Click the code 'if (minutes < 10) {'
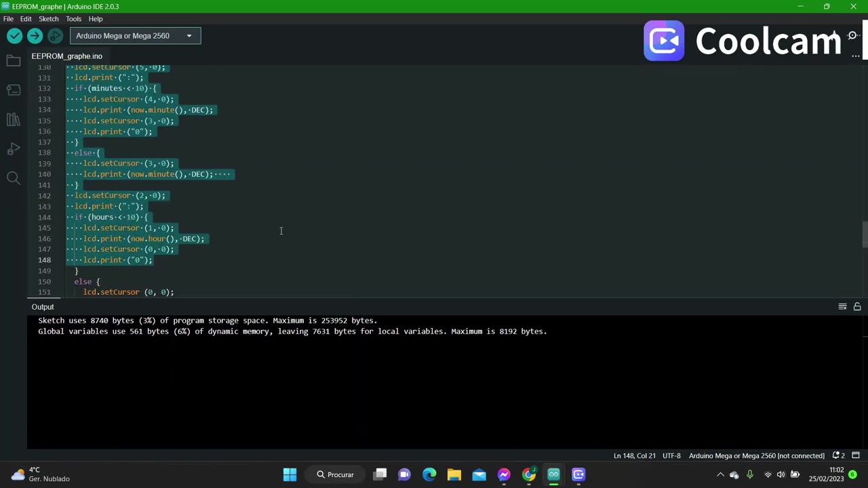Image resolution: width=868 pixels, height=488 pixels. [x=115, y=88]
